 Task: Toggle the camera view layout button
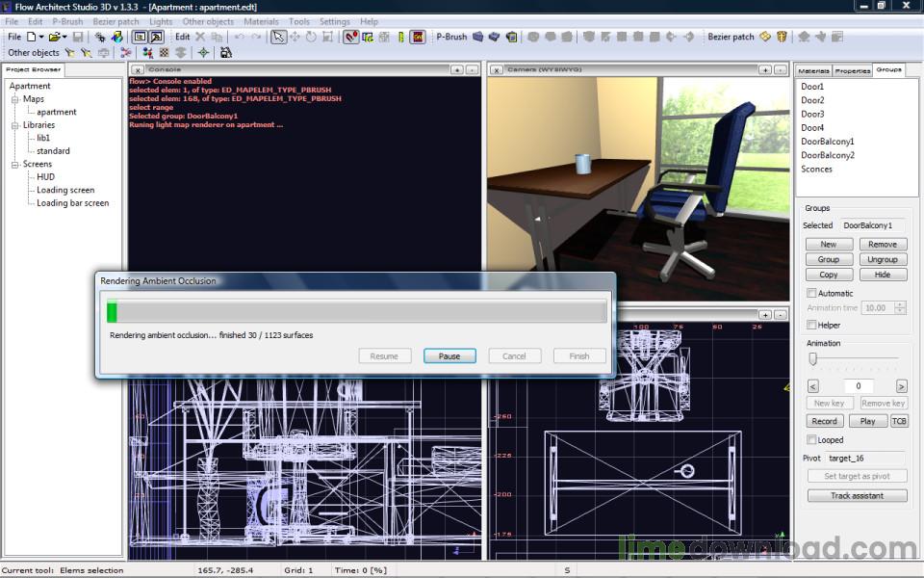pyautogui.click(x=156, y=37)
